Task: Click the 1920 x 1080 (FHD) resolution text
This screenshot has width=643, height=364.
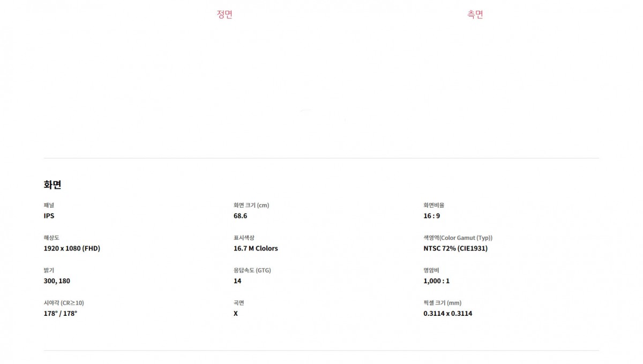Action: 72,248
